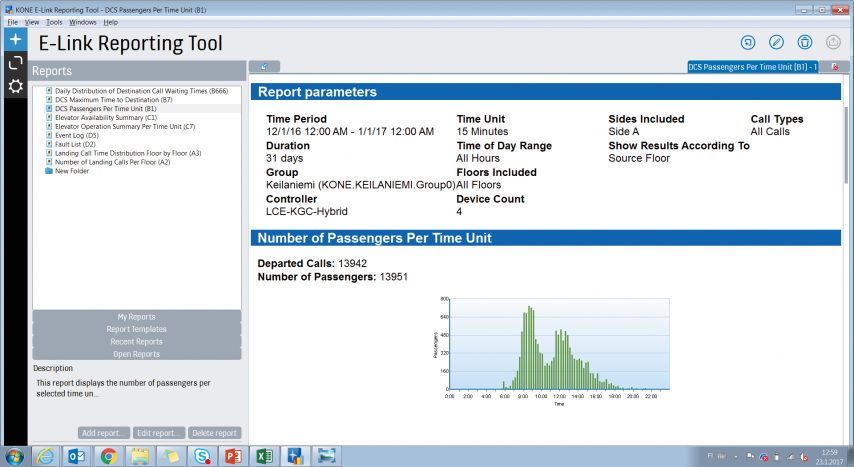This screenshot has height=467, width=854.
Task: Expand the Report Templates section
Action: pyautogui.click(x=137, y=329)
